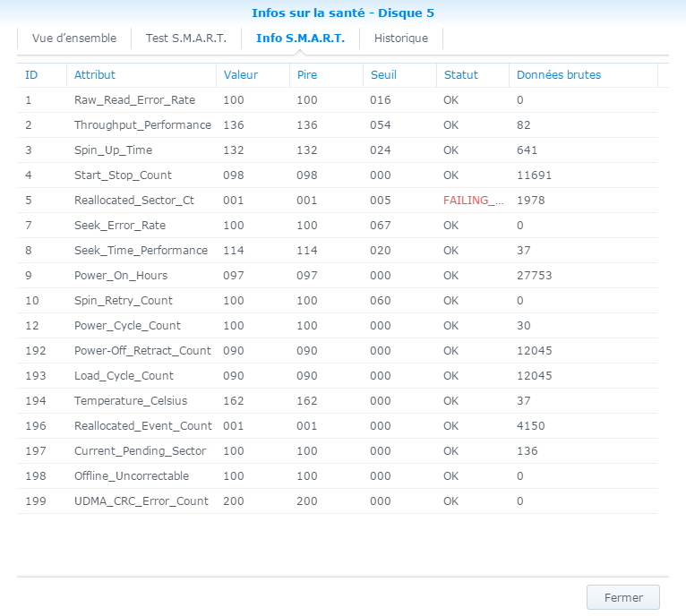Select the Throughput_Performance attribute
Image resolution: width=686 pixels, height=616 pixels.
[x=142, y=125]
